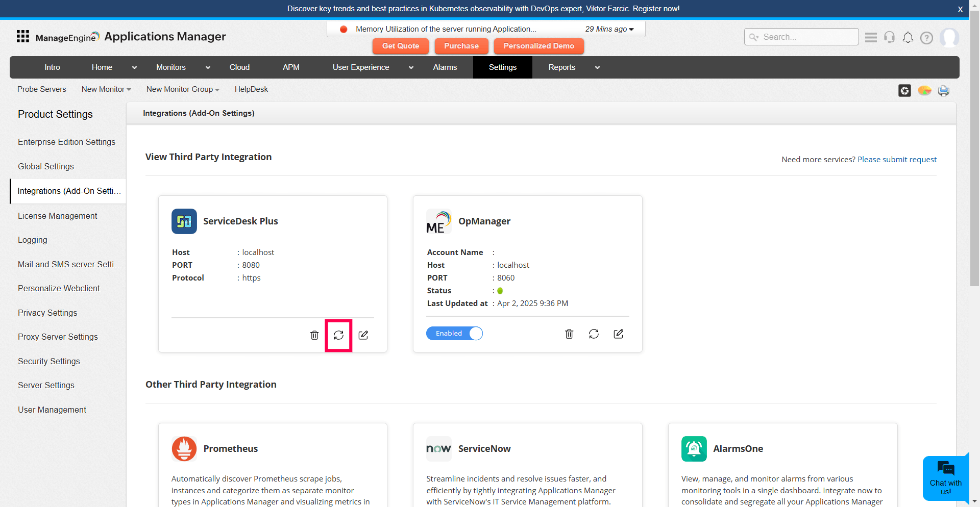Click the scrollbar down arrow
The height and width of the screenshot is (507, 980).
coord(974,502)
